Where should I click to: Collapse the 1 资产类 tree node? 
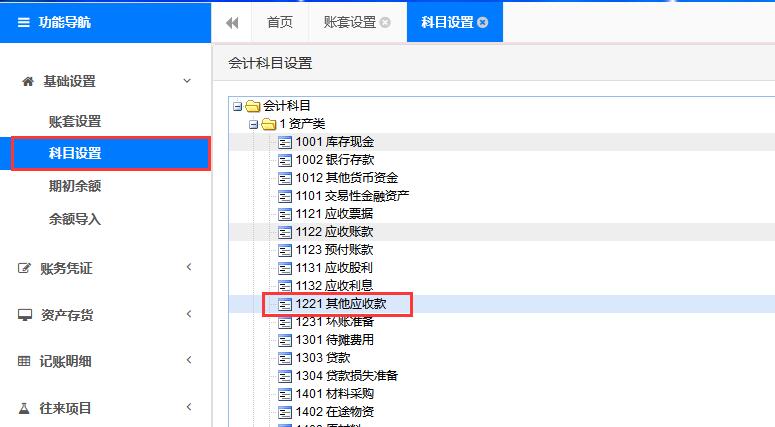click(253, 124)
